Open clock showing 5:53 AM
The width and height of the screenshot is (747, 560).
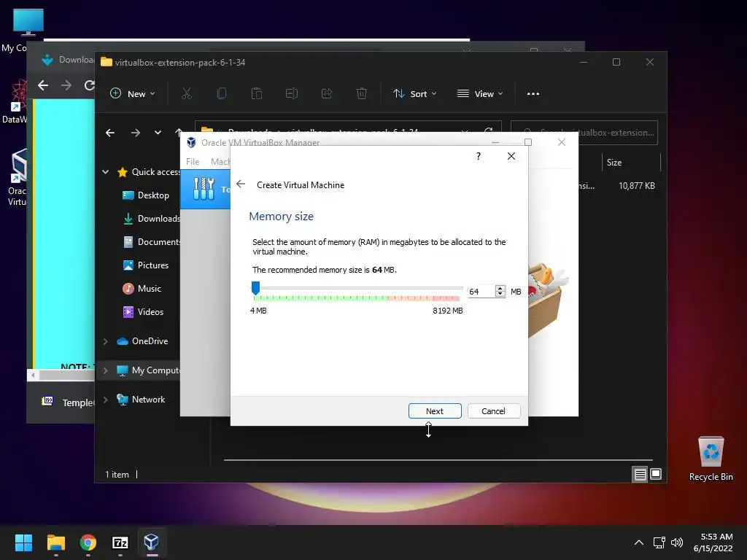tap(713, 542)
